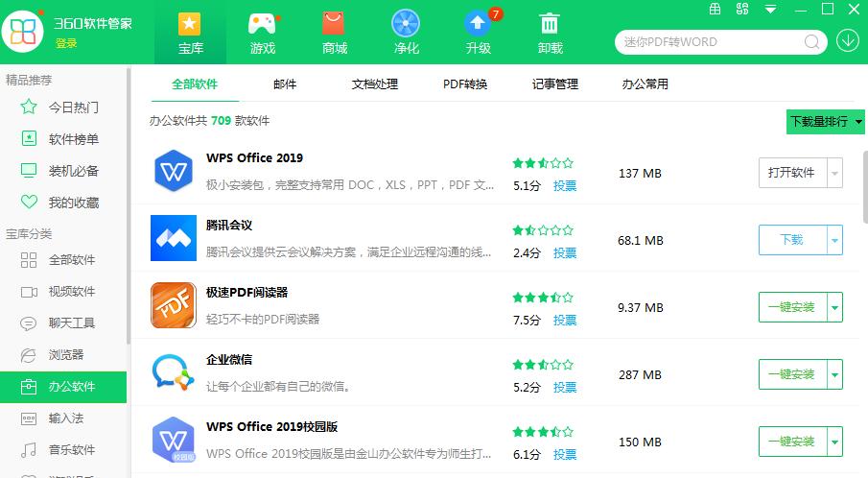Select 浏览器 category in the sidebar
The width and height of the screenshot is (868, 478).
click(63, 354)
